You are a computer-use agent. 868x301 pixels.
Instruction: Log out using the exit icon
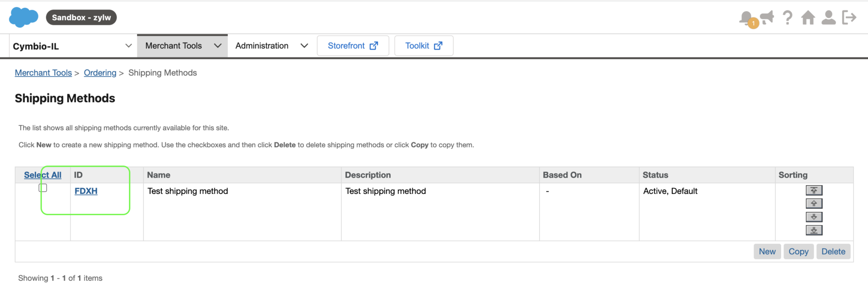tap(849, 17)
